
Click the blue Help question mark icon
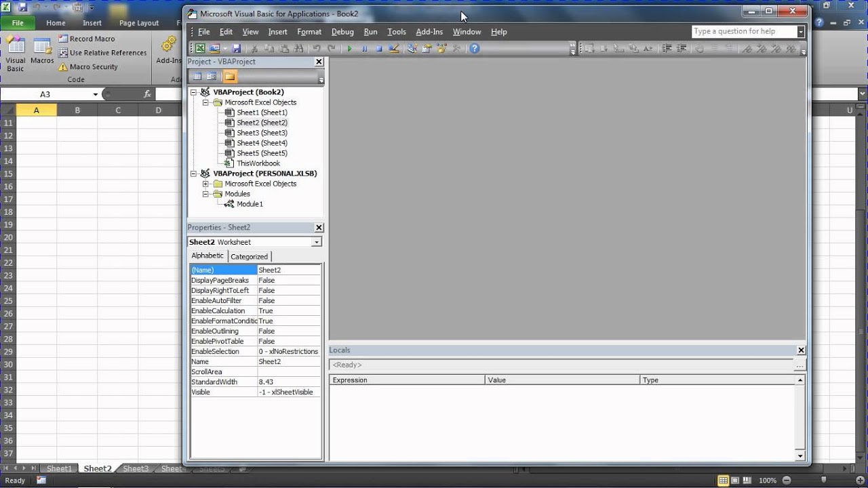coord(475,49)
